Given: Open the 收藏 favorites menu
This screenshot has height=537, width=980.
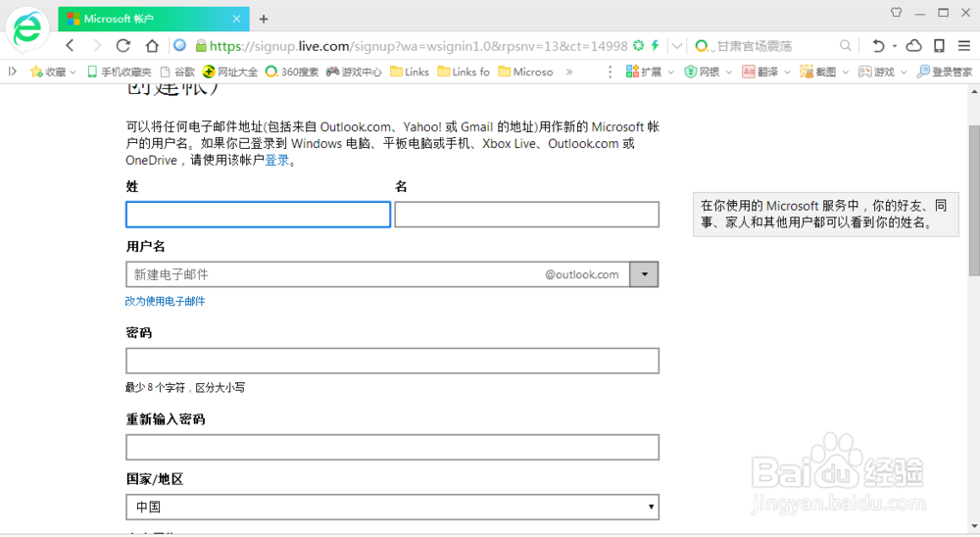Looking at the screenshot, I should point(53,72).
